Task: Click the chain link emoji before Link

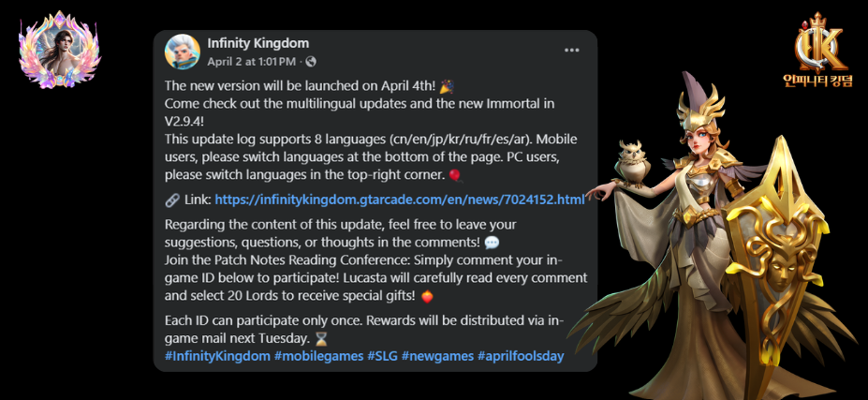Action: point(172,200)
